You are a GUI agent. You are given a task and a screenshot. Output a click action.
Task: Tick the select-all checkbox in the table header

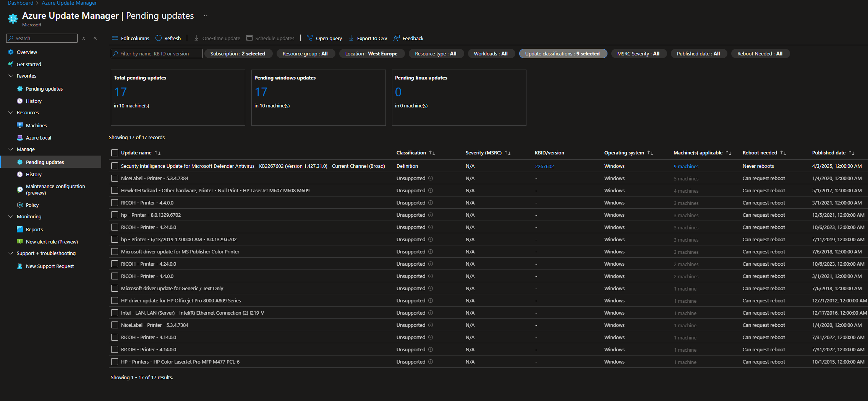115,153
